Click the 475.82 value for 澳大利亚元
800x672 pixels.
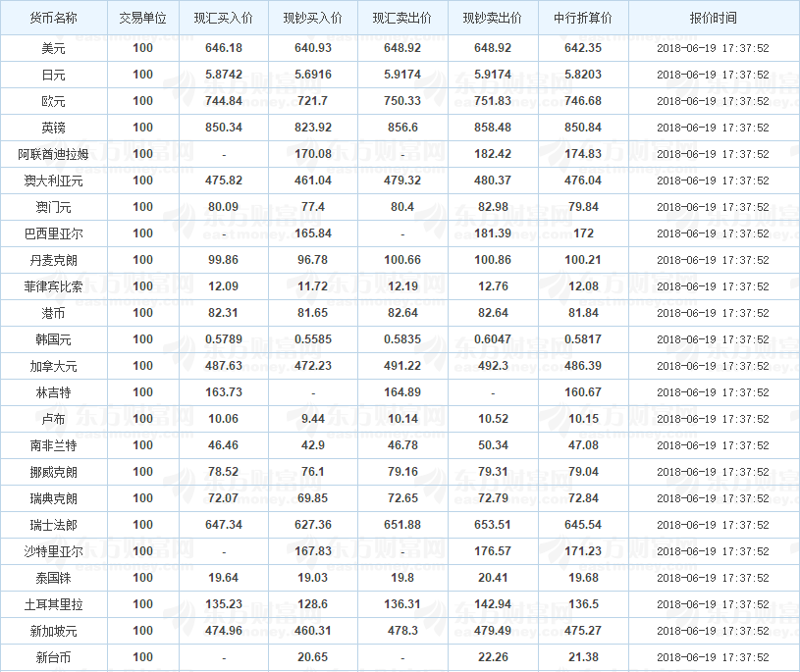pos(224,181)
